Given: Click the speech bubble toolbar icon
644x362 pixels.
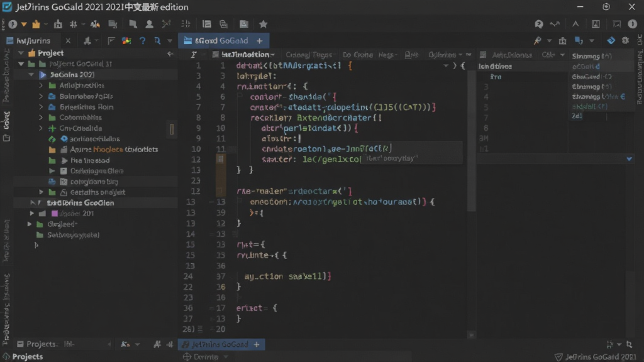Looking at the screenshot, I should point(133,25).
